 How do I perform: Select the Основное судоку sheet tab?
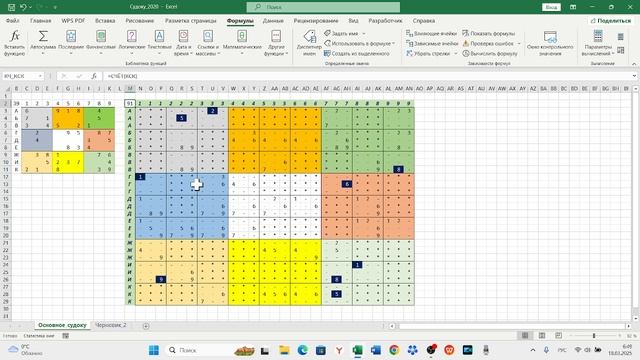62,325
